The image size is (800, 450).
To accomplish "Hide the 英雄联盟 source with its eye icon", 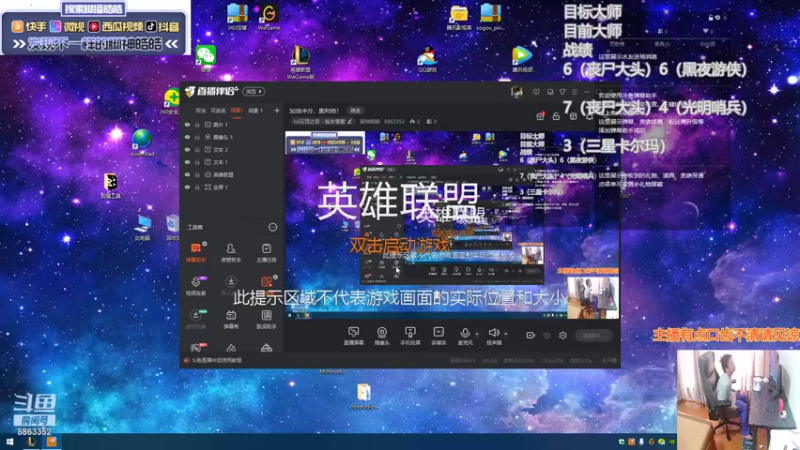I will (x=187, y=174).
